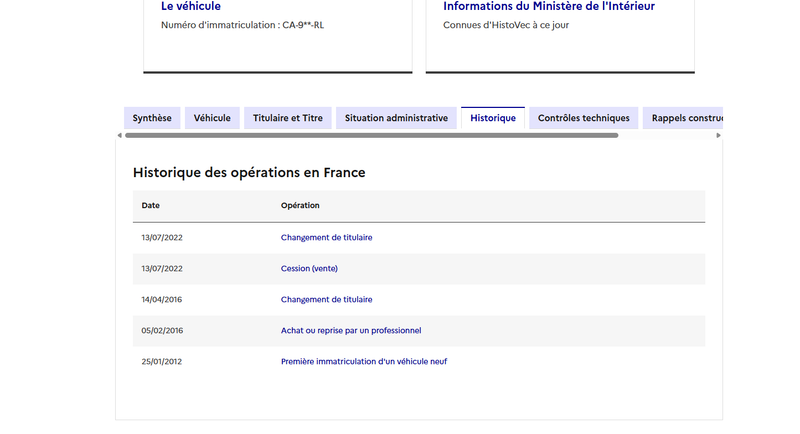Open the Contrôles techniques tab
Image resolution: width=800 pixels, height=434 pixels.
click(584, 118)
